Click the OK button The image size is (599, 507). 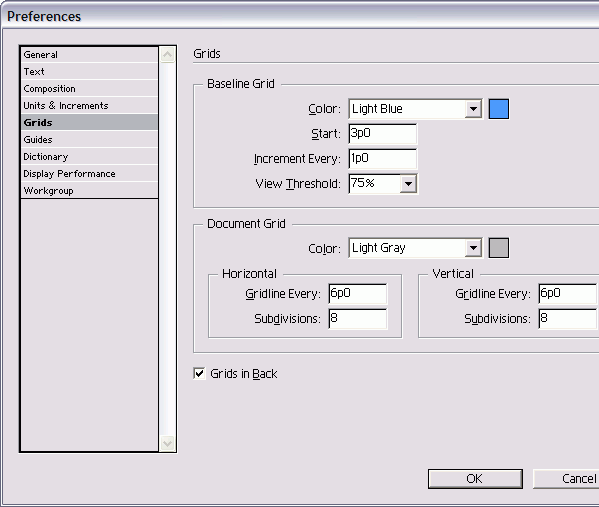click(x=475, y=479)
